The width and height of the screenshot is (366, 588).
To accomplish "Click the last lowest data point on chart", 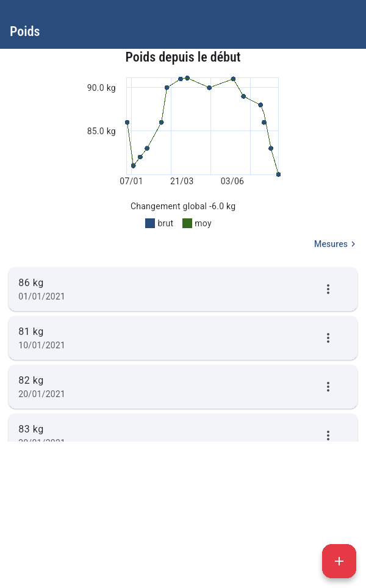I will click(278, 174).
